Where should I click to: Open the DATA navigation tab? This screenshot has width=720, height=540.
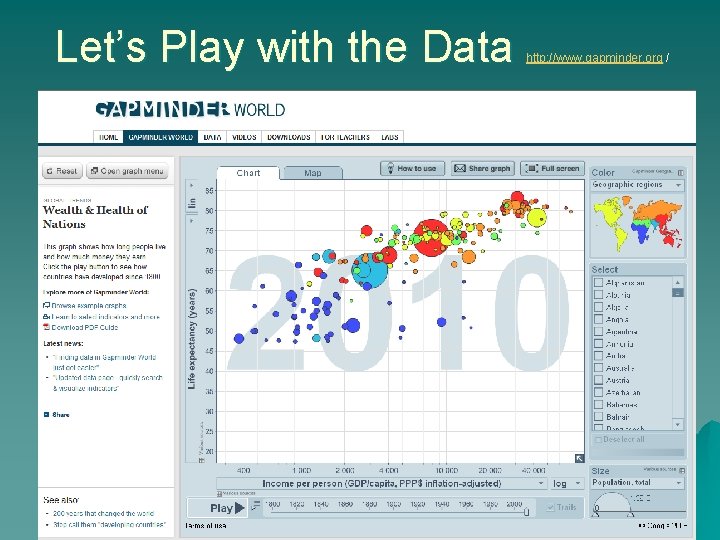pos(212,137)
